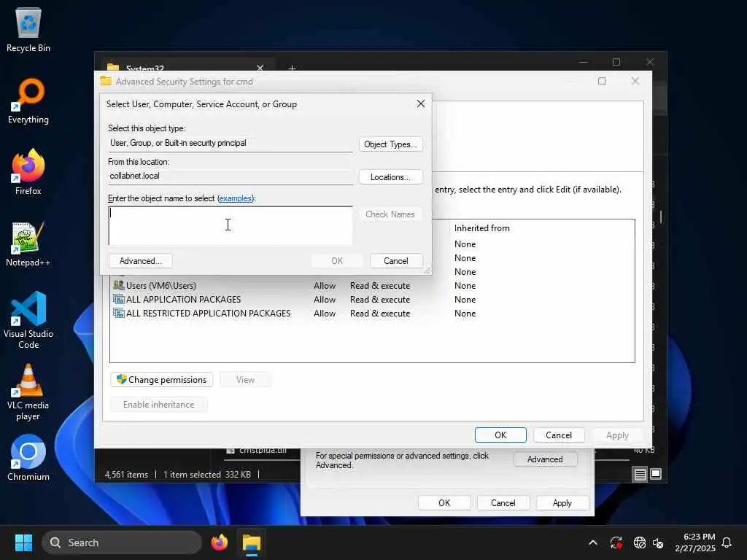Click the taskbar Search box
Screen dimensions: 747x560
[122, 542]
